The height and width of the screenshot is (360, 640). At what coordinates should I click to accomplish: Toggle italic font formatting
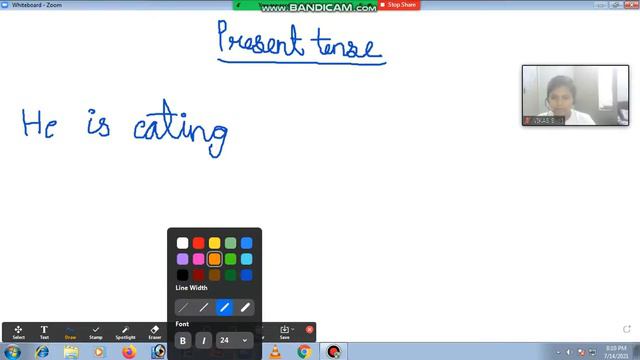[x=203, y=340]
